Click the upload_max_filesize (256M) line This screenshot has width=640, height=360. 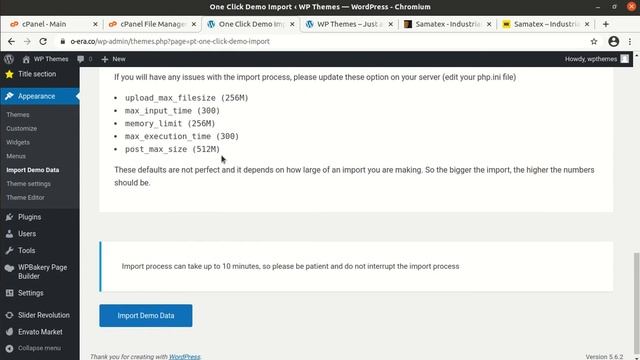coord(187,98)
